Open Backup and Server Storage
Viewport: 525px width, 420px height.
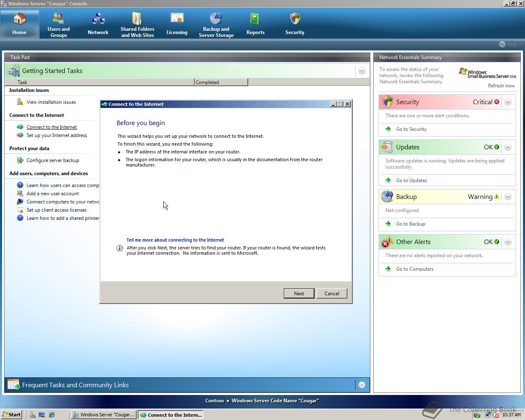(x=216, y=24)
